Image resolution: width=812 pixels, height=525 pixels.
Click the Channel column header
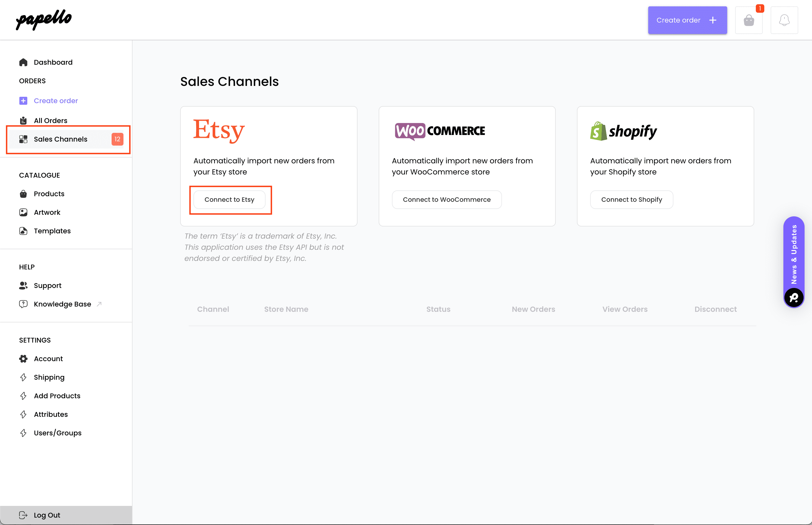click(x=213, y=309)
